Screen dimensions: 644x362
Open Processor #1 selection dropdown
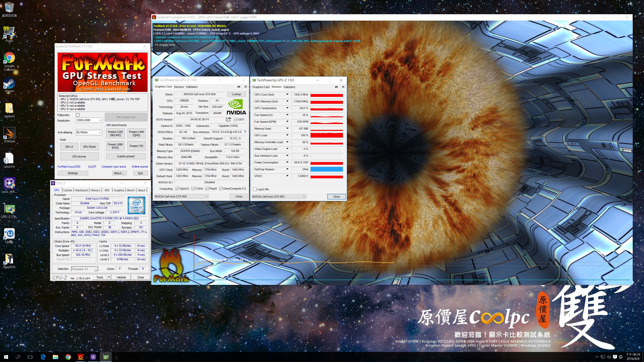pos(85,269)
